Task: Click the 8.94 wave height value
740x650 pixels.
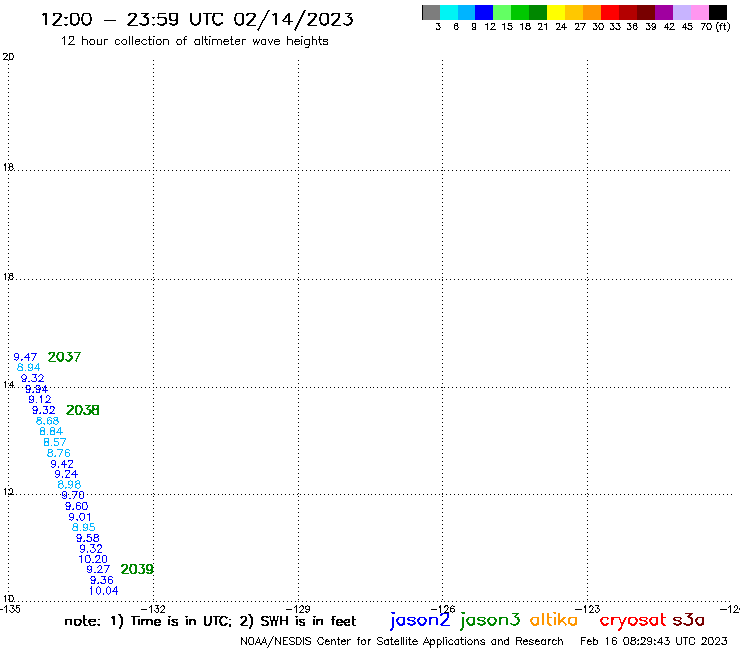Action: pos(28,367)
